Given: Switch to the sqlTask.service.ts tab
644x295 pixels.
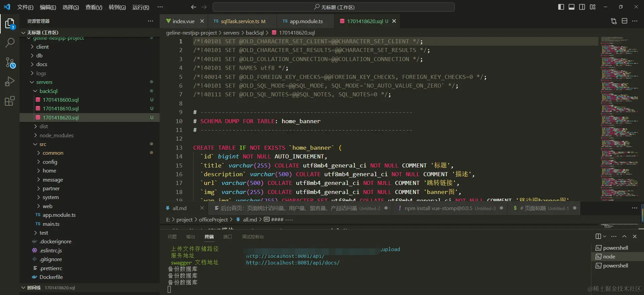Looking at the screenshot, I should (x=239, y=21).
